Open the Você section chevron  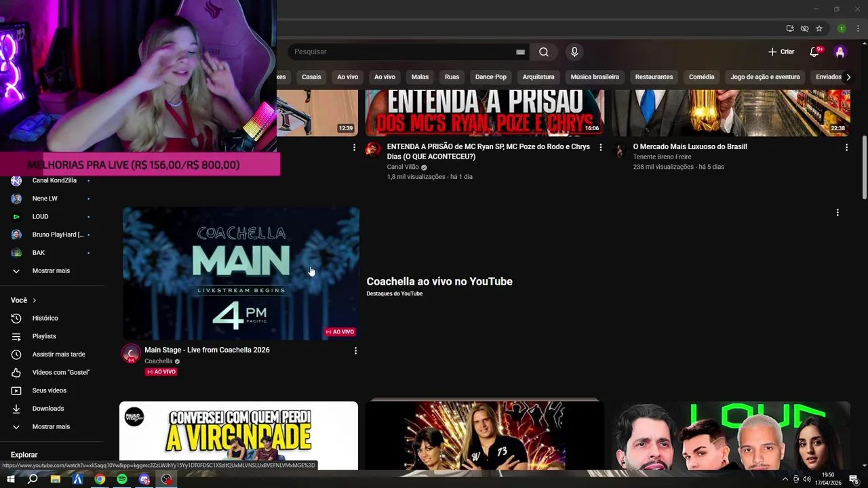[34, 300]
